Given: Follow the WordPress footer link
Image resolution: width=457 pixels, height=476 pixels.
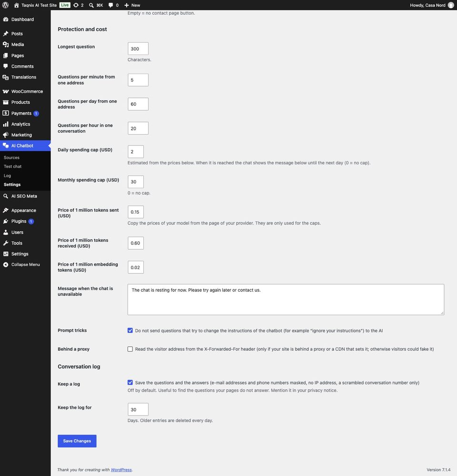Looking at the screenshot, I should coord(121,470).
